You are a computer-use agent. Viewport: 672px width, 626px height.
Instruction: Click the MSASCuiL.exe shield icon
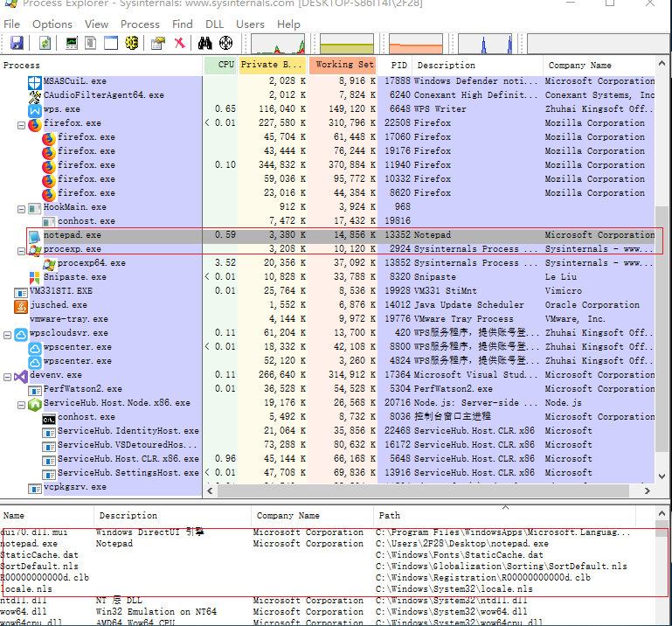click(35, 81)
